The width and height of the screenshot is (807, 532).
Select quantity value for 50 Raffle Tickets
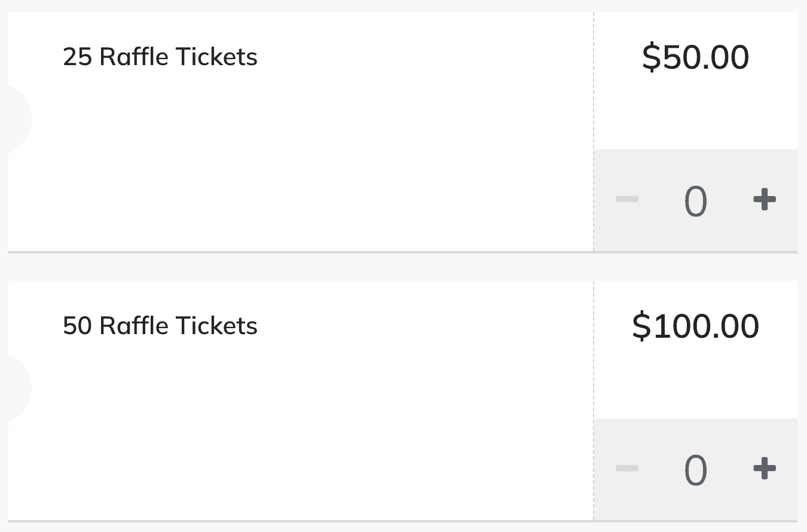click(696, 470)
